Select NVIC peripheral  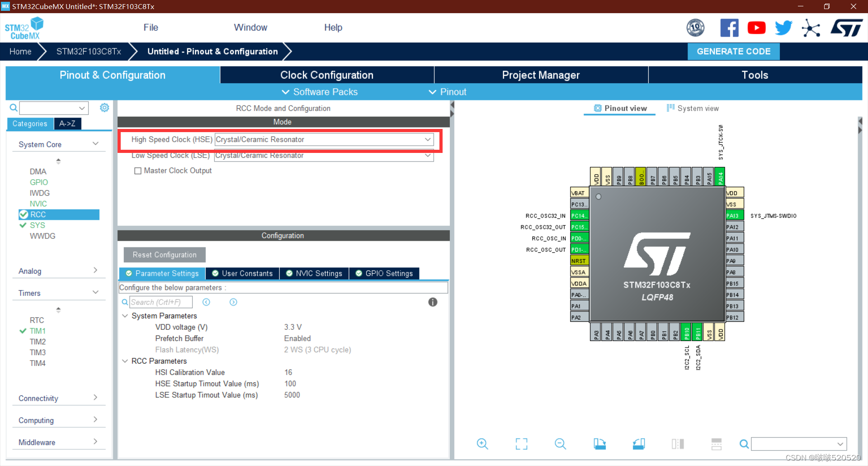(38, 204)
